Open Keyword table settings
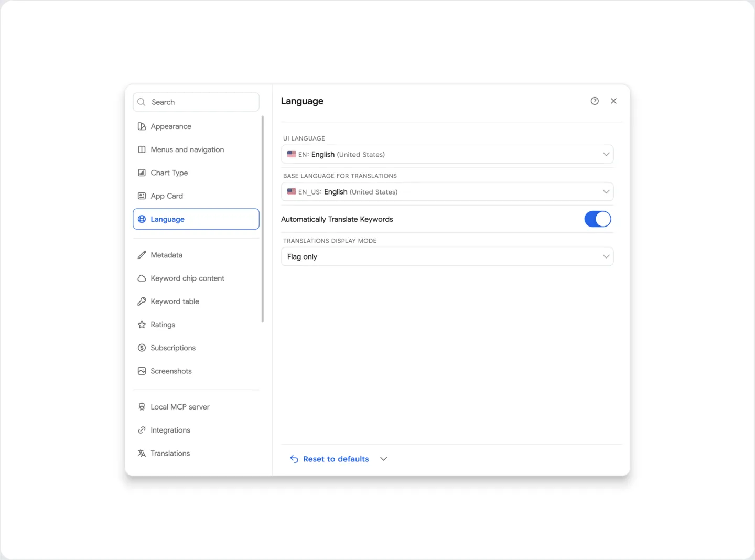Image resolution: width=755 pixels, height=560 pixels. (x=196, y=301)
